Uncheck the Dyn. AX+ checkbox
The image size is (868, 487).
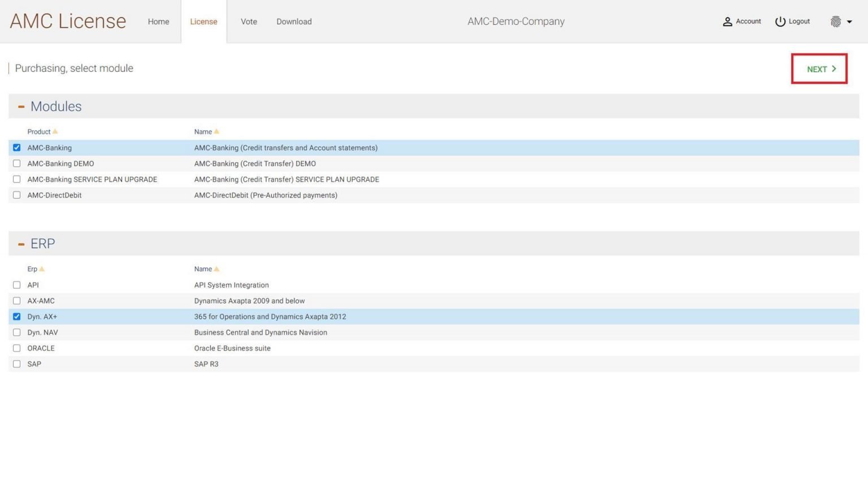point(16,316)
